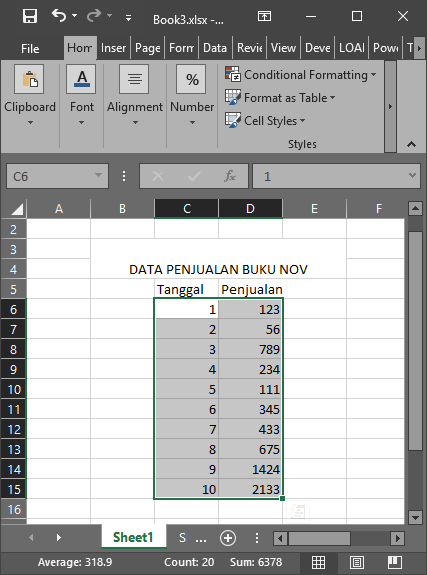This screenshot has width=427, height=575.
Task: Open the Formulas ribbon tab
Action: (181, 48)
